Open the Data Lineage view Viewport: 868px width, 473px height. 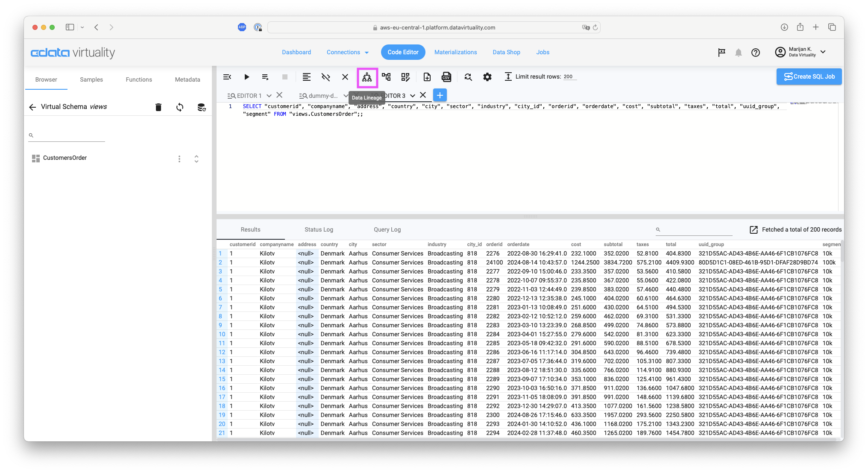pyautogui.click(x=367, y=77)
